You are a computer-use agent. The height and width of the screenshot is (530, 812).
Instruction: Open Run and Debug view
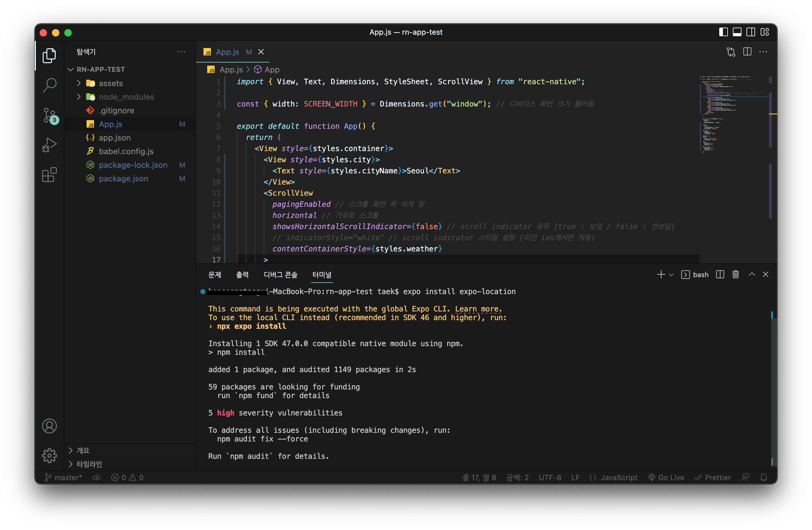click(49, 145)
